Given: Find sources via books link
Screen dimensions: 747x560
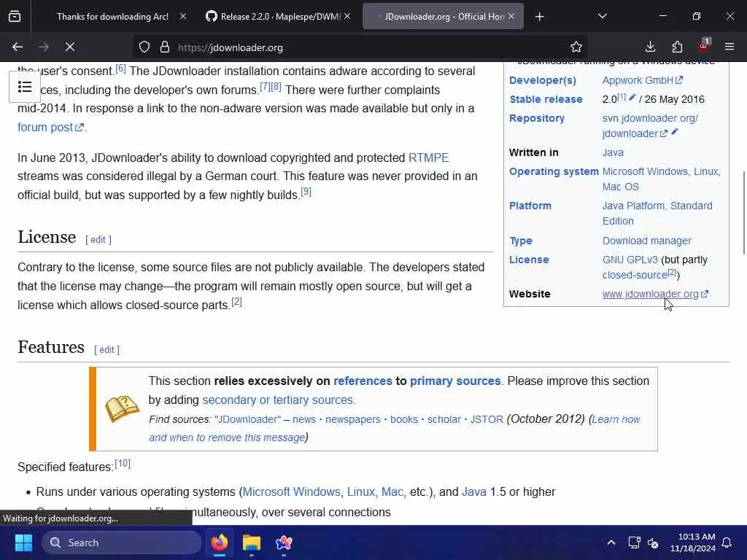Looking at the screenshot, I should click(404, 419).
